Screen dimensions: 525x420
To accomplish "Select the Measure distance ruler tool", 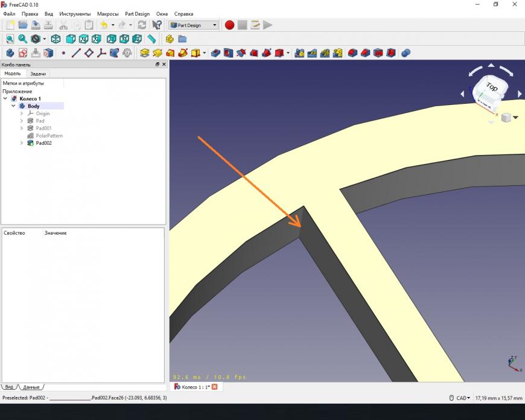I will point(151,39).
